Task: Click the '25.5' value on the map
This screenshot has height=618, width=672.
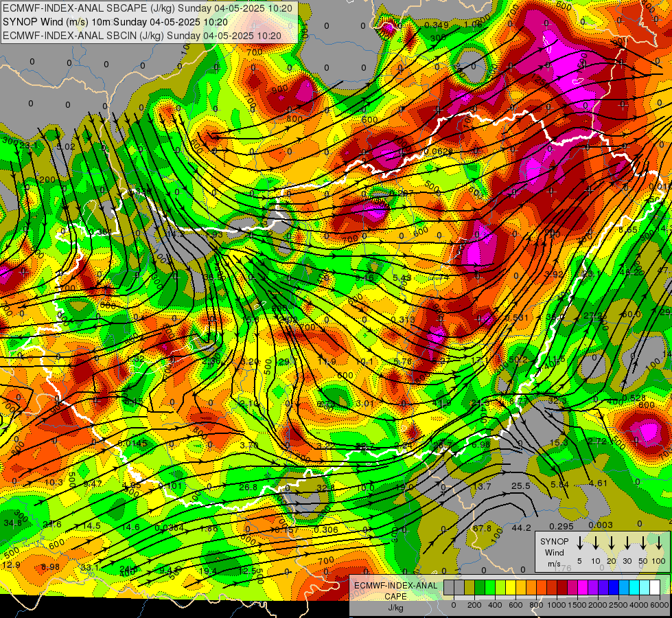Action: point(521,486)
